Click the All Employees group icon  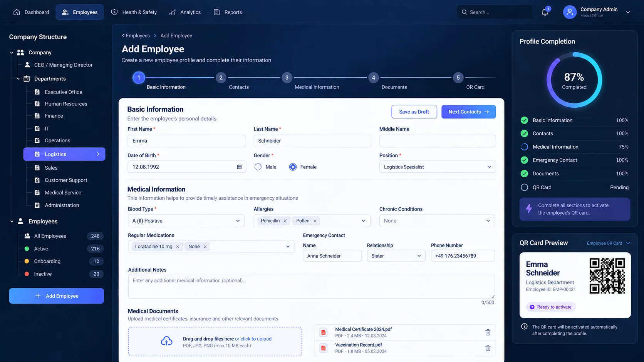pos(27,236)
